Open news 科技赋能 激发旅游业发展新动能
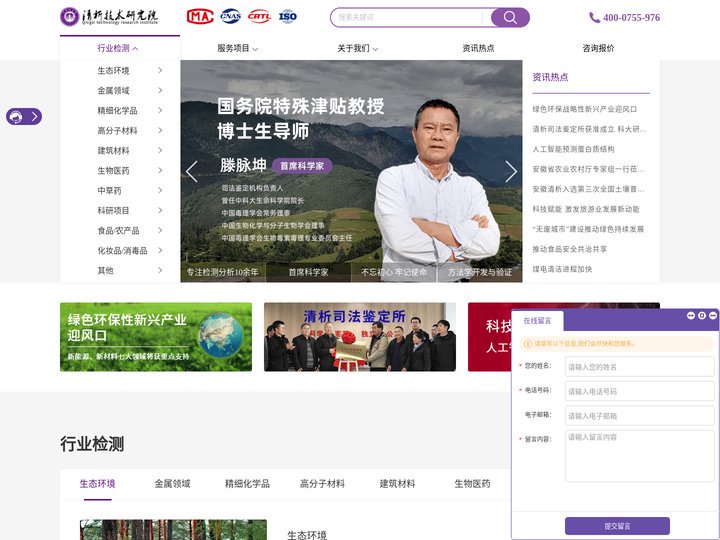Image resolution: width=720 pixels, height=540 pixels. [586, 209]
